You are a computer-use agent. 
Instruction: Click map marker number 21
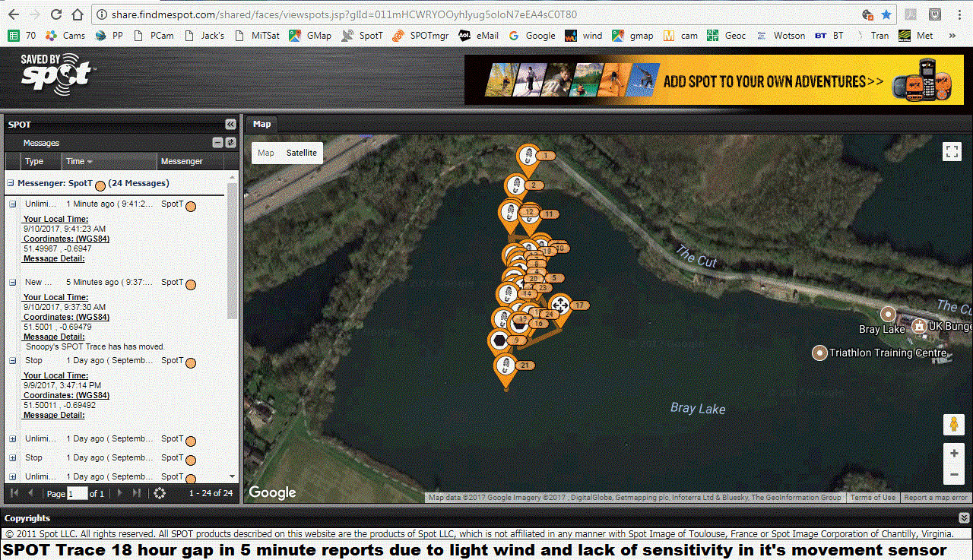point(503,366)
